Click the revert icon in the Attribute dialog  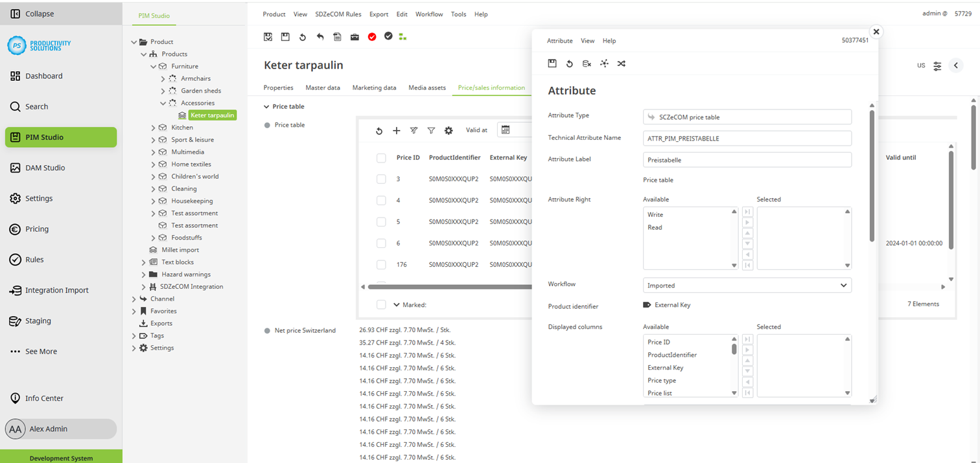pos(570,63)
